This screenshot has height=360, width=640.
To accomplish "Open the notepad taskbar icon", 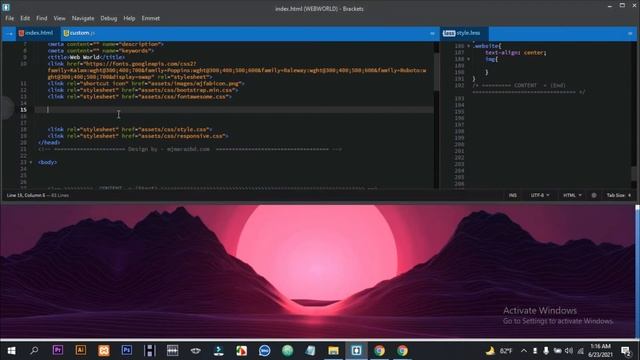I will pyautogui.click(x=310, y=351).
